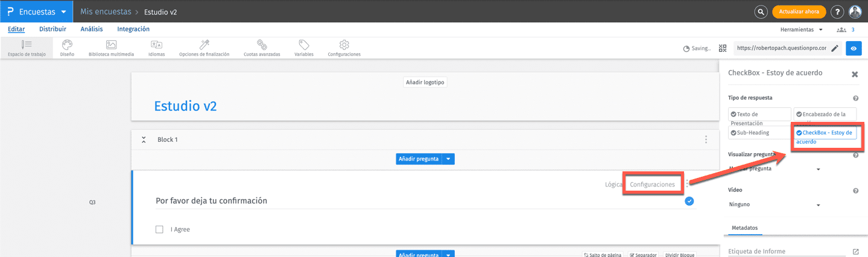This screenshot has height=257, width=868.
Task: Go to Mis encuestas breadcrumb
Action: [105, 11]
